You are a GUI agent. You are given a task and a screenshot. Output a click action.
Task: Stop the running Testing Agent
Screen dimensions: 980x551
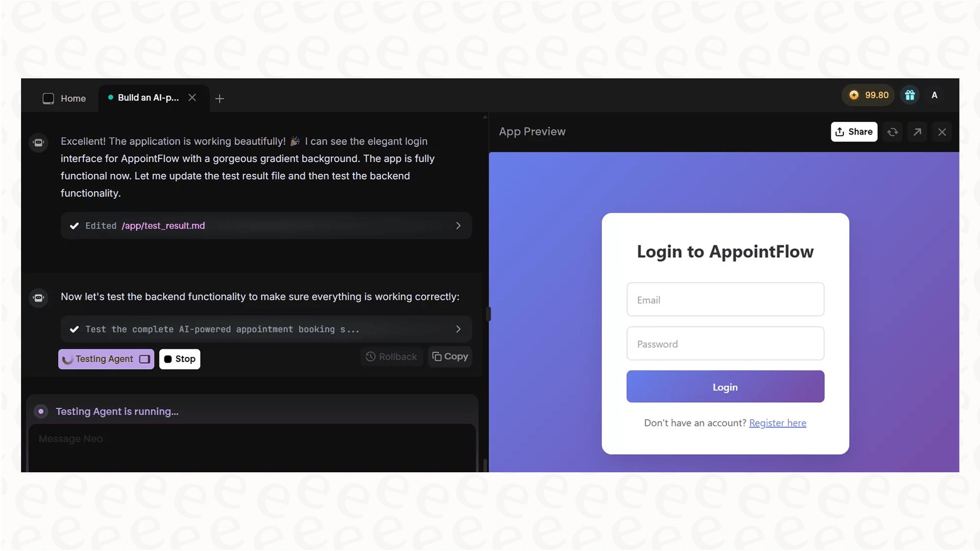click(180, 359)
